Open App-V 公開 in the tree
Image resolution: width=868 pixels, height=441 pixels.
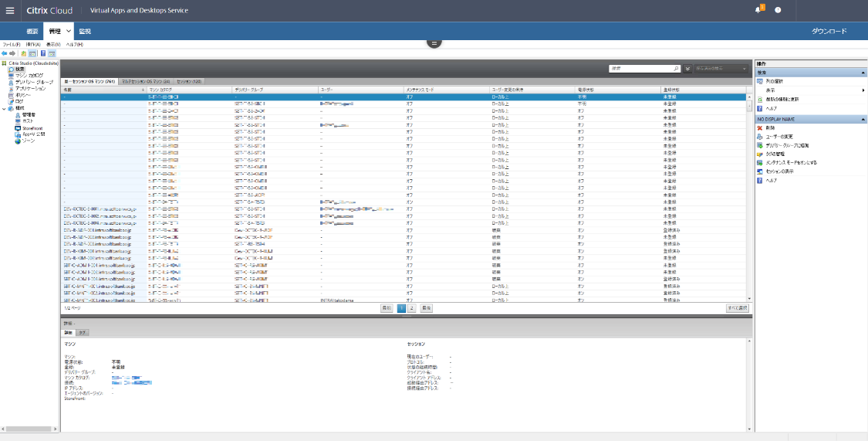33,134
